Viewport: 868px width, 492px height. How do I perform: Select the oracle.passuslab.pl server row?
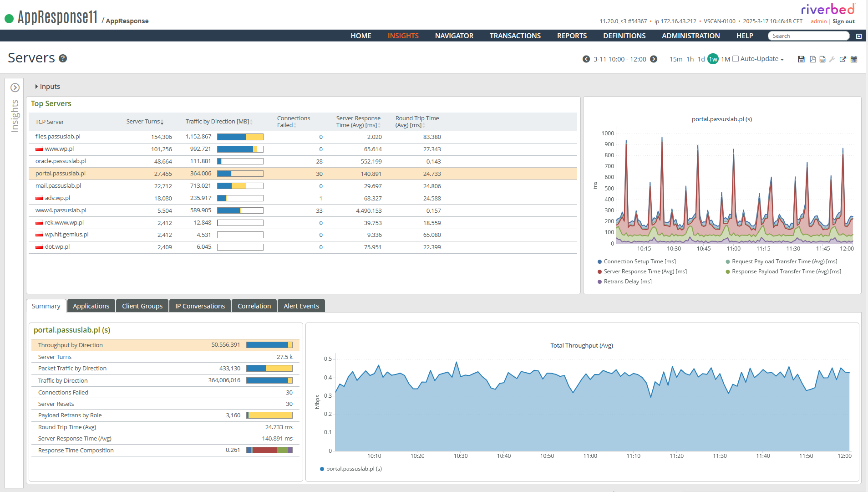(x=303, y=161)
